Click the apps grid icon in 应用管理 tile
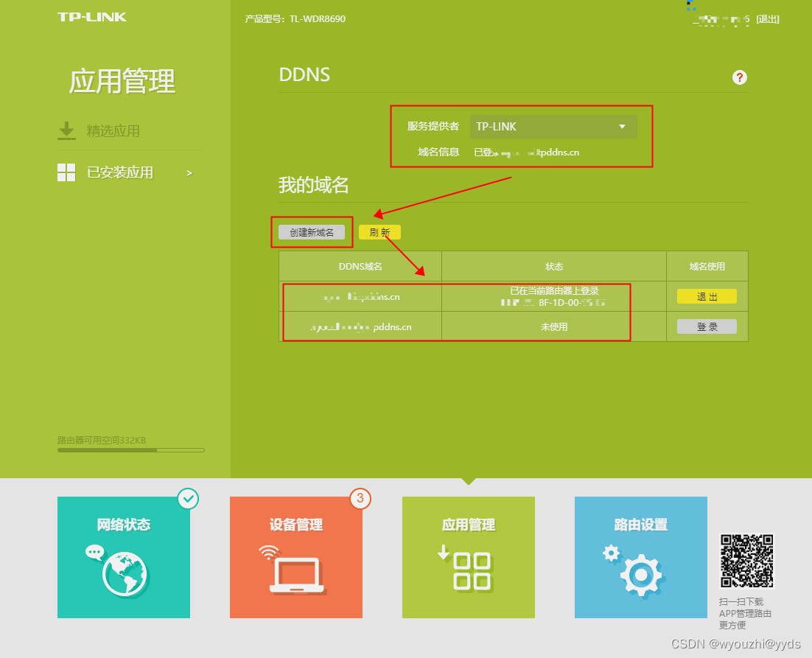 coord(472,571)
